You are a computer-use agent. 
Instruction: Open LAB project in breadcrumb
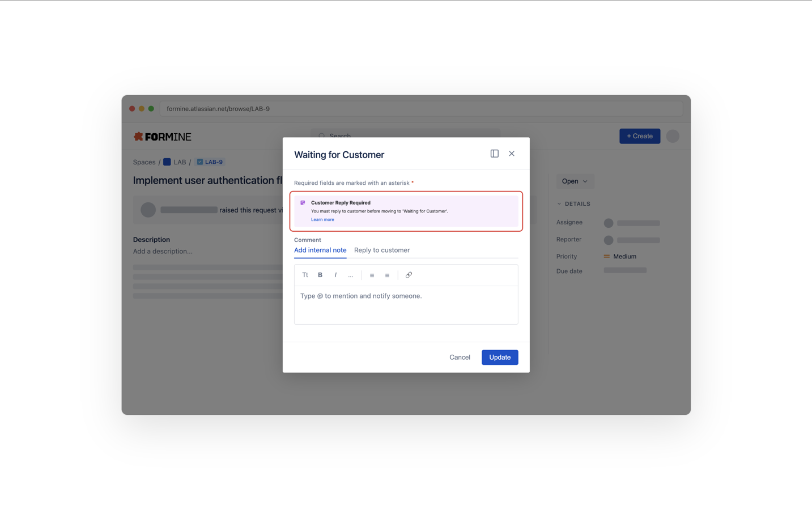tap(180, 162)
